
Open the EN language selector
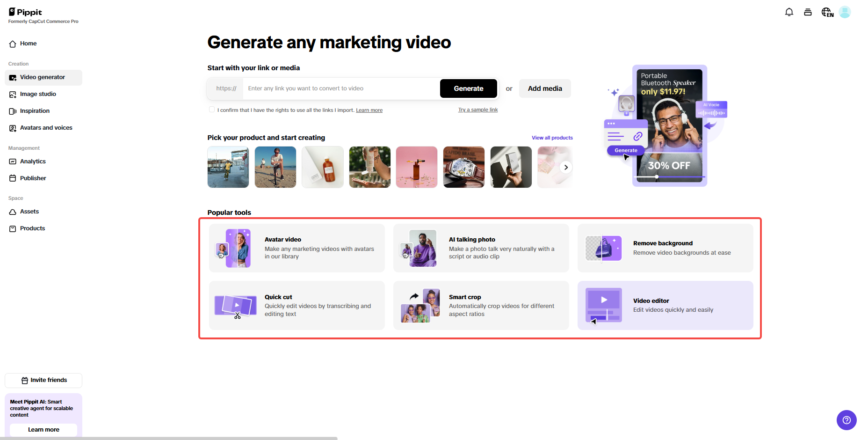coord(827,13)
